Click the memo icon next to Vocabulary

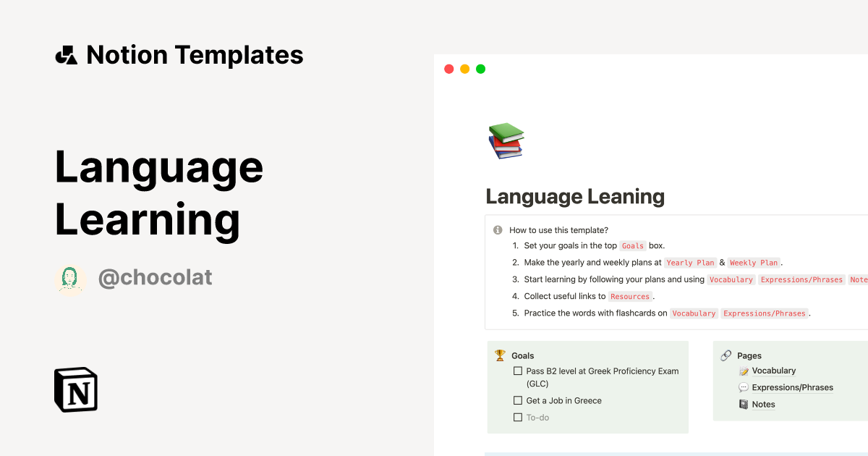coord(743,371)
